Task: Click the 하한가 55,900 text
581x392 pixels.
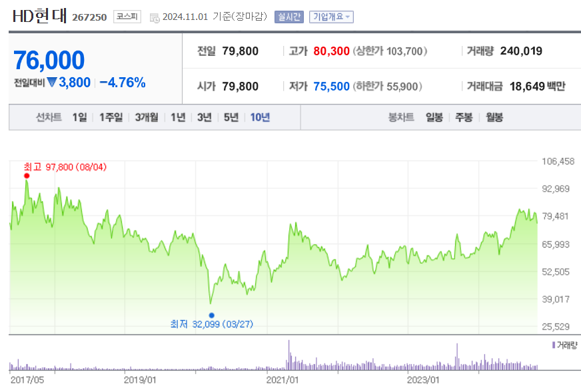Action: (387, 87)
